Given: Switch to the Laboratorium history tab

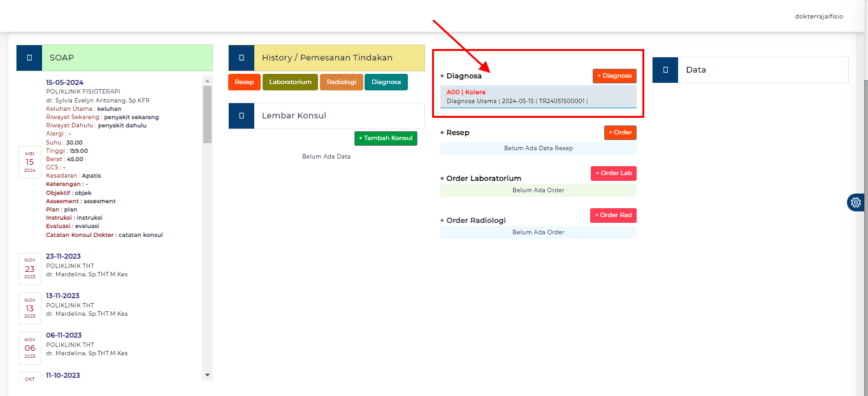Looking at the screenshot, I should click(x=290, y=82).
